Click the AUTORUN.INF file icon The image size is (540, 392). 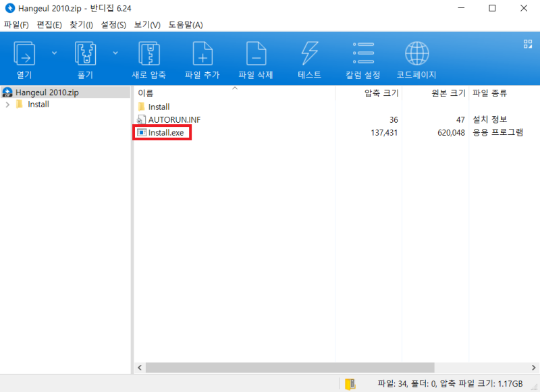point(141,119)
